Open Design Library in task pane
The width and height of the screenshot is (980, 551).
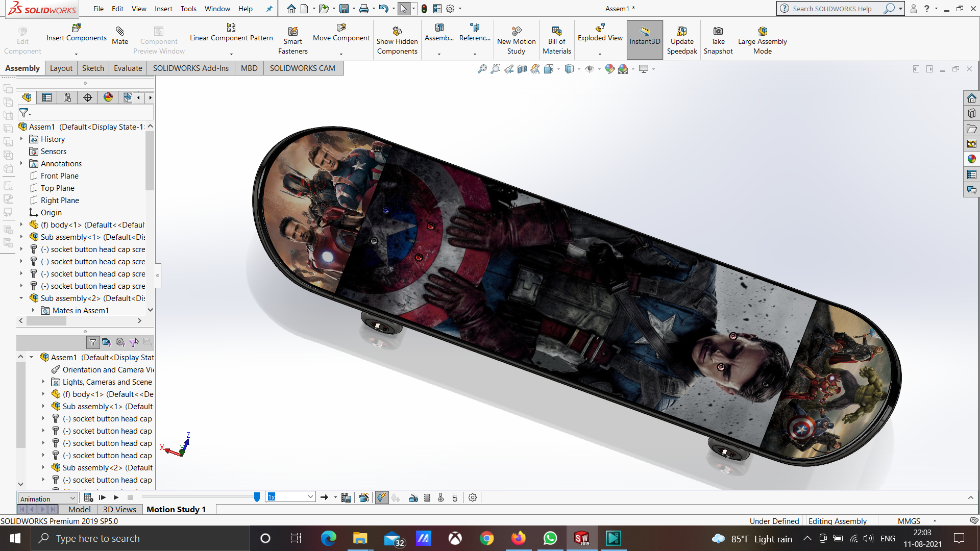pyautogui.click(x=971, y=113)
